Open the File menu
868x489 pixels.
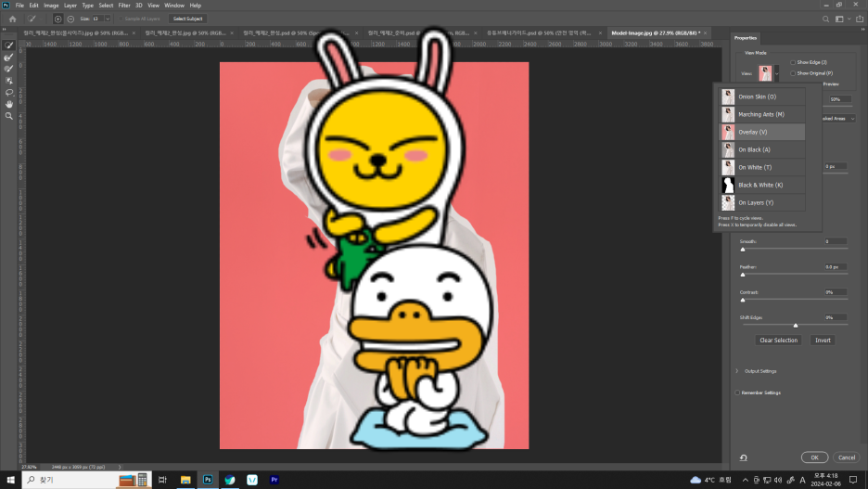(x=19, y=5)
